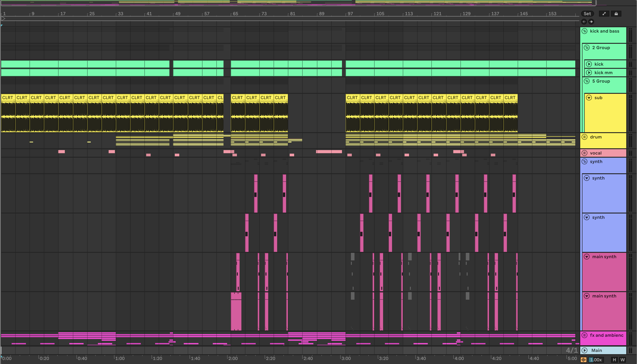Click the 2 Group track name

601,48
